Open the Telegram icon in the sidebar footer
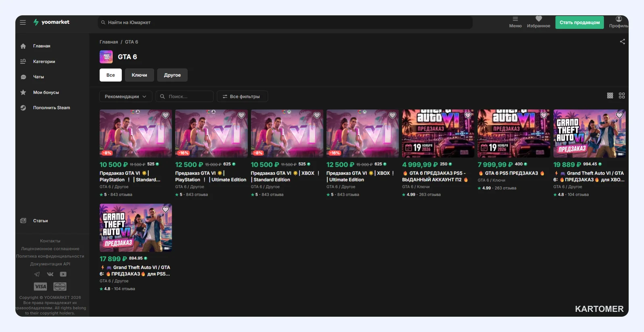 [37, 274]
